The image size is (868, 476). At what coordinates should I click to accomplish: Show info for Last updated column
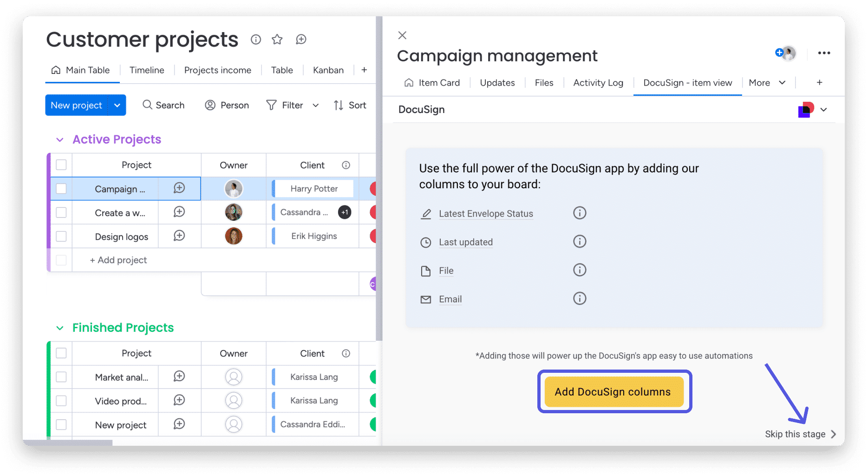(x=580, y=241)
